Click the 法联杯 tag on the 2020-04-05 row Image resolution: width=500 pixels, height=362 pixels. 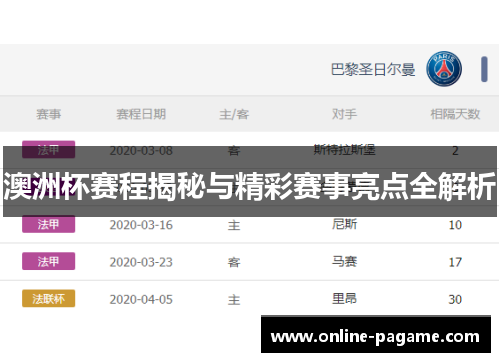click(x=49, y=299)
